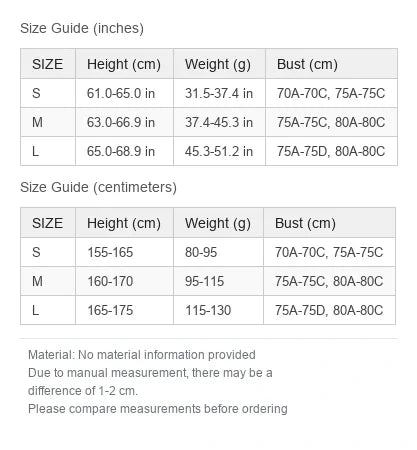Select the 160-170 height cell
Screen dimensions: 417x450
pos(124,281)
